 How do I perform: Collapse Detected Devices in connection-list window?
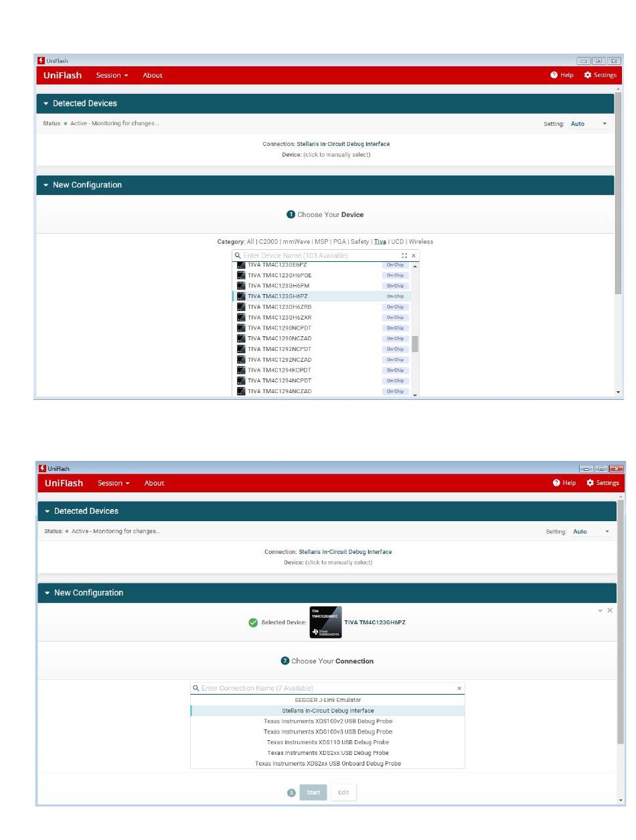48,512
